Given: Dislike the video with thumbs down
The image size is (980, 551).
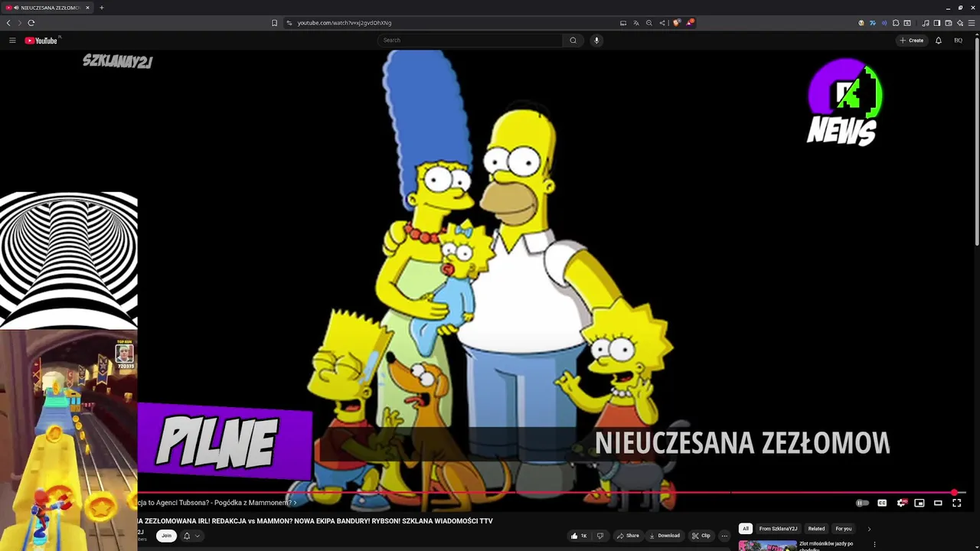Looking at the screenshot, I should [600, 536].
